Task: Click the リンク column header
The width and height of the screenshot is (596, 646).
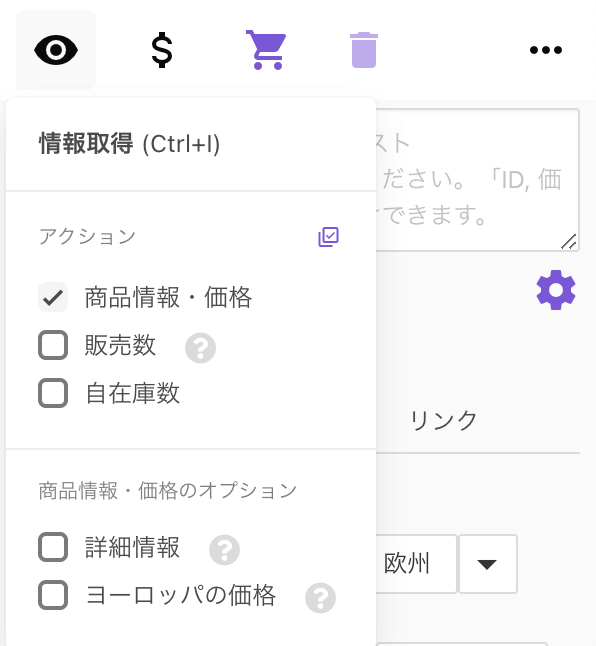Action: (444, 421)
